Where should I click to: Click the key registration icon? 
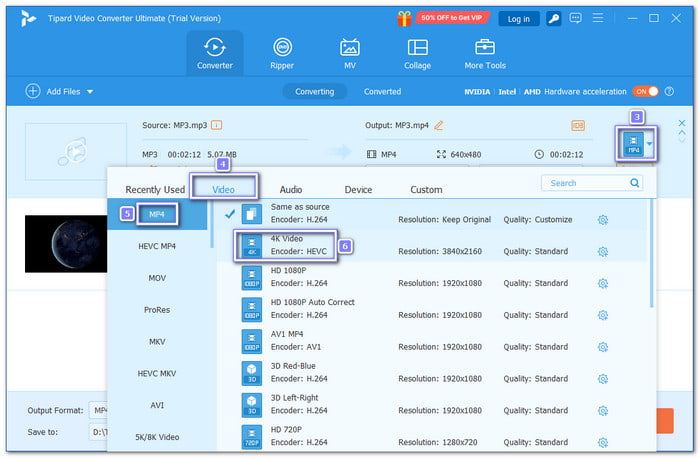(554, 18)
